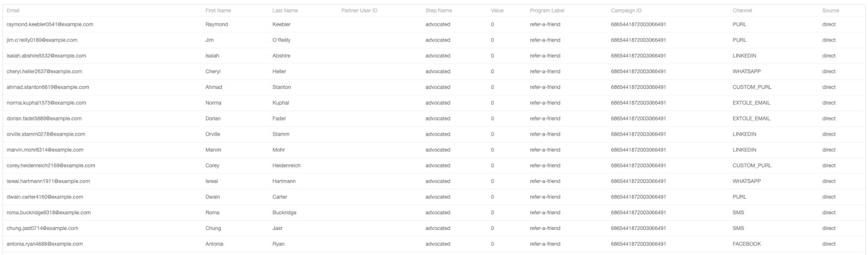
Task: Click the Channel column header
Action: (742, 11)
